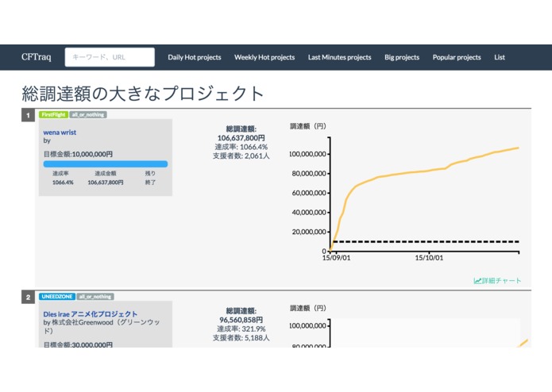Click the 支援者数: 5,188人 text
Viewport: 552px width, 392px height.
(x=241, y=338)
